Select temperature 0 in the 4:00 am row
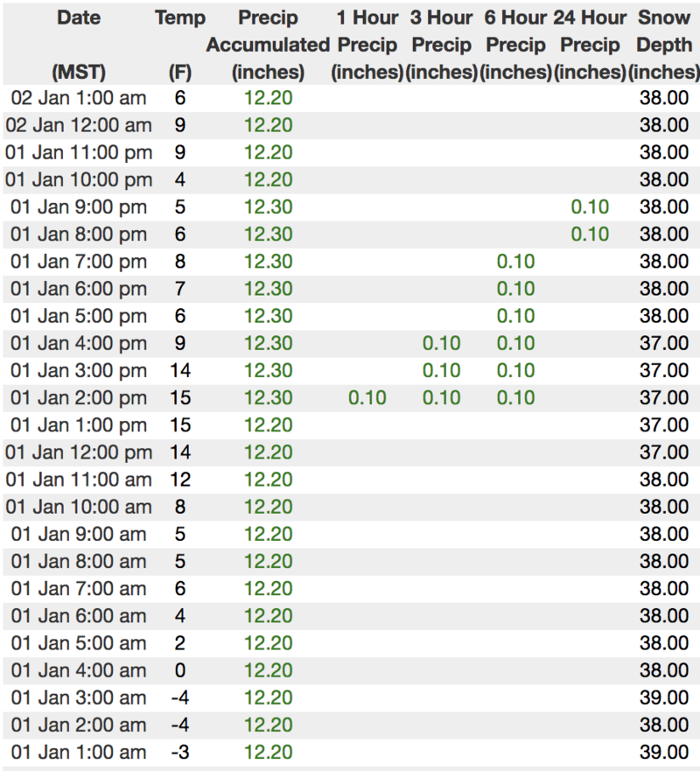This screenshot has width=700, height=771. [x=180, y=670]
